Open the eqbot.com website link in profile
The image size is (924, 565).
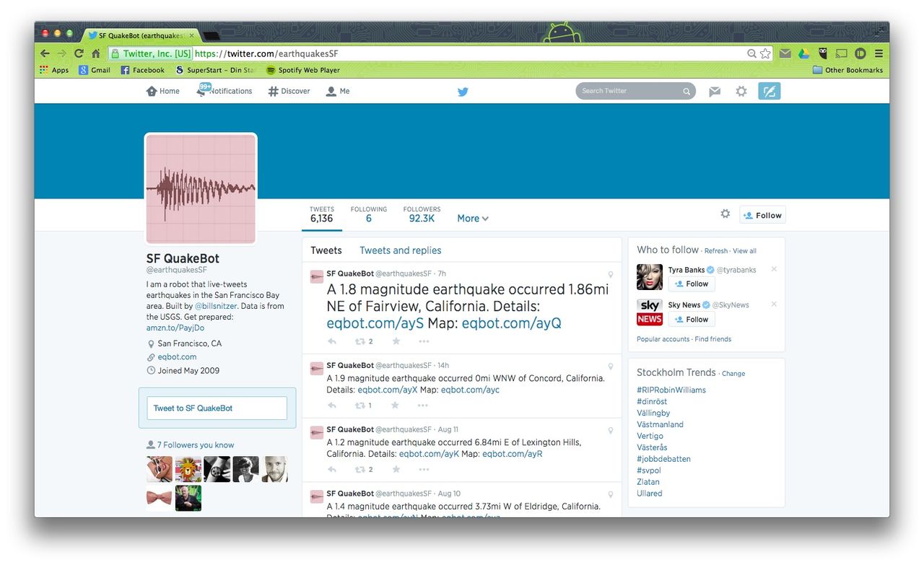178,357
